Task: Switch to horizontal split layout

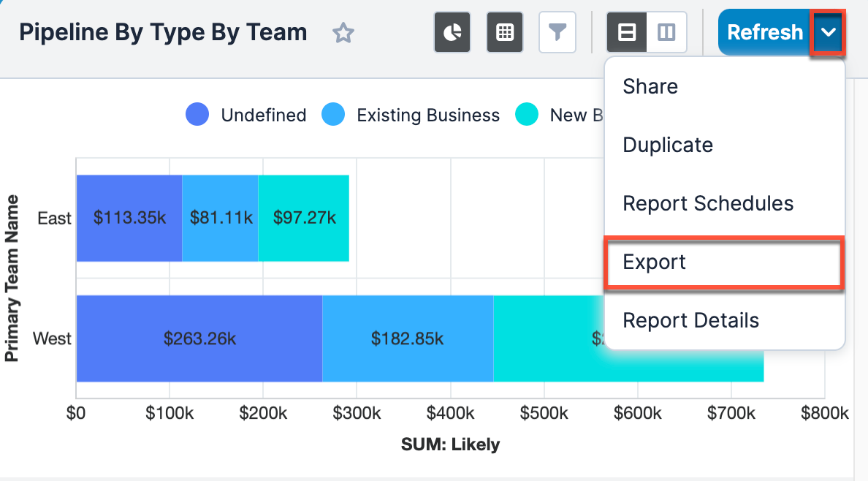Action: (627, 33)
